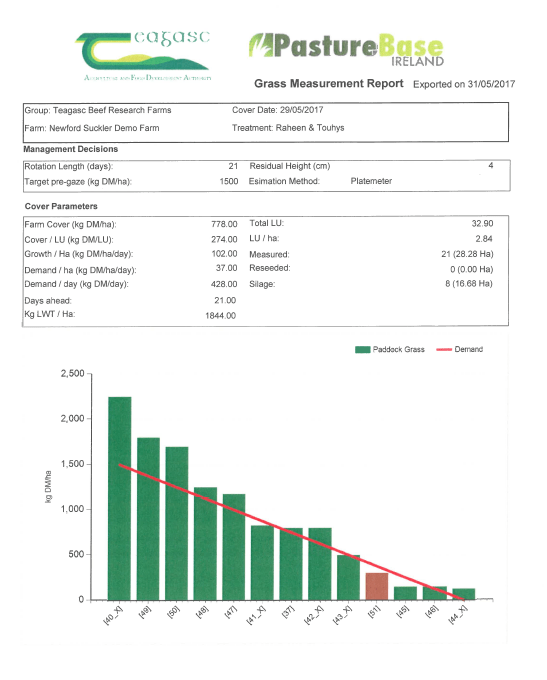
Task: Click the Cover Parameters heading
Action: [x=61, y=206]
